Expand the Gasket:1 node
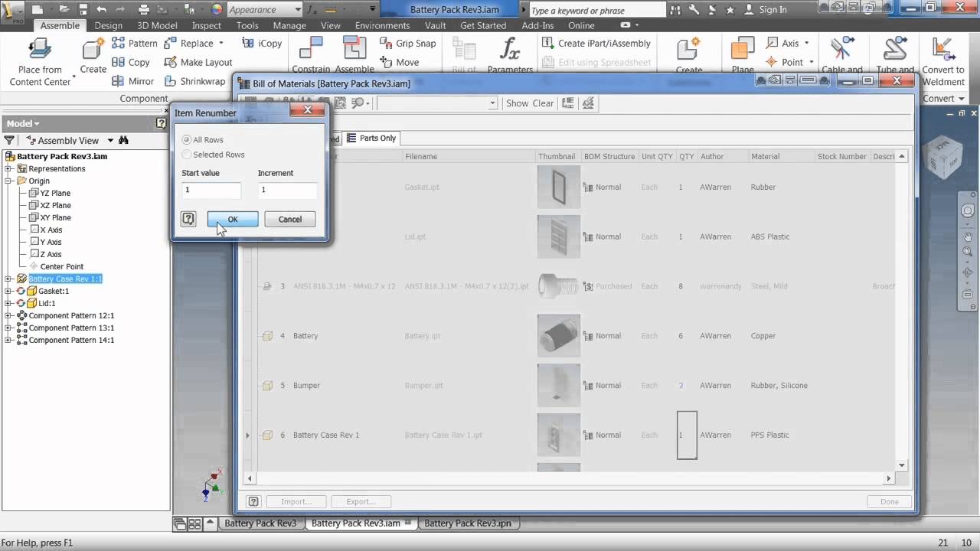The height and width of the screenshot is (551, 980). pos(8,291)
